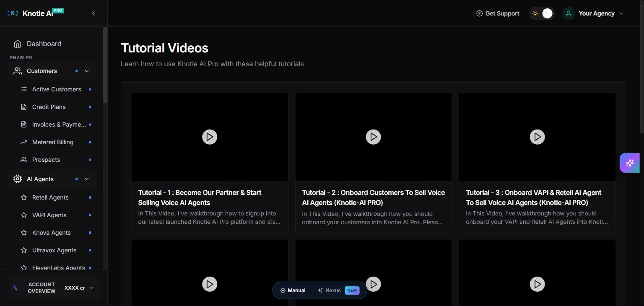Expand the Account Overview credits chevron
644x306 pixels.
tap(91, 288)
